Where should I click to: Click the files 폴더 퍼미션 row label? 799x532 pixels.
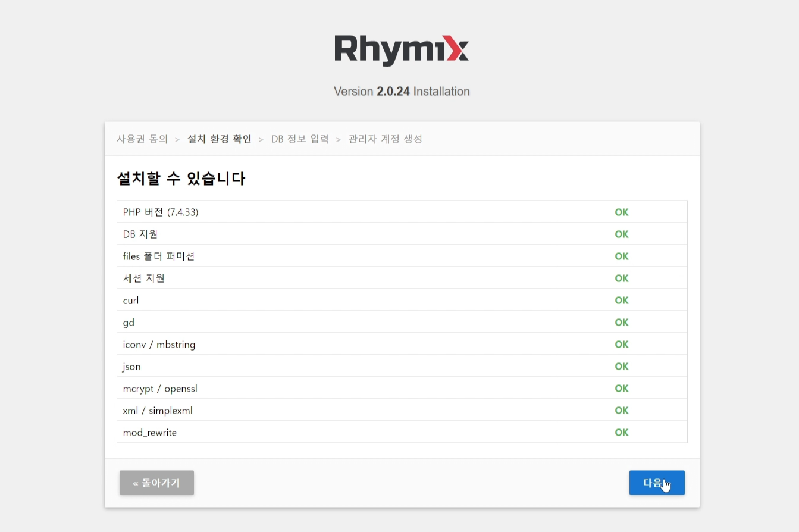159,256
